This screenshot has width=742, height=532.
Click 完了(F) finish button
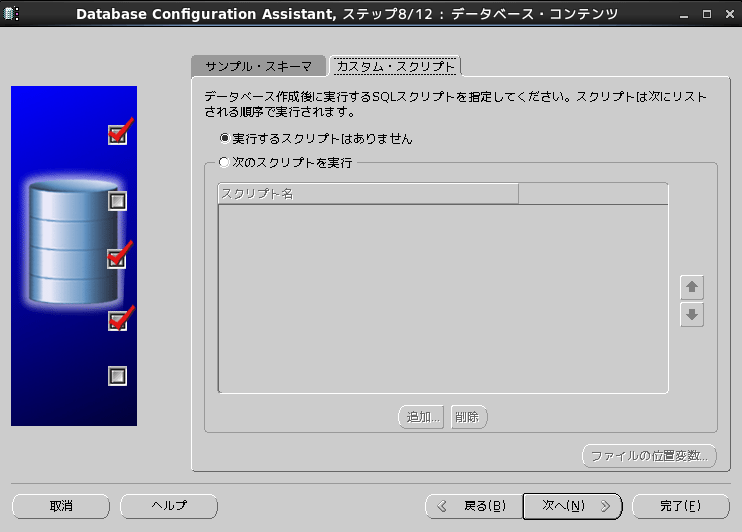[681, 505]
